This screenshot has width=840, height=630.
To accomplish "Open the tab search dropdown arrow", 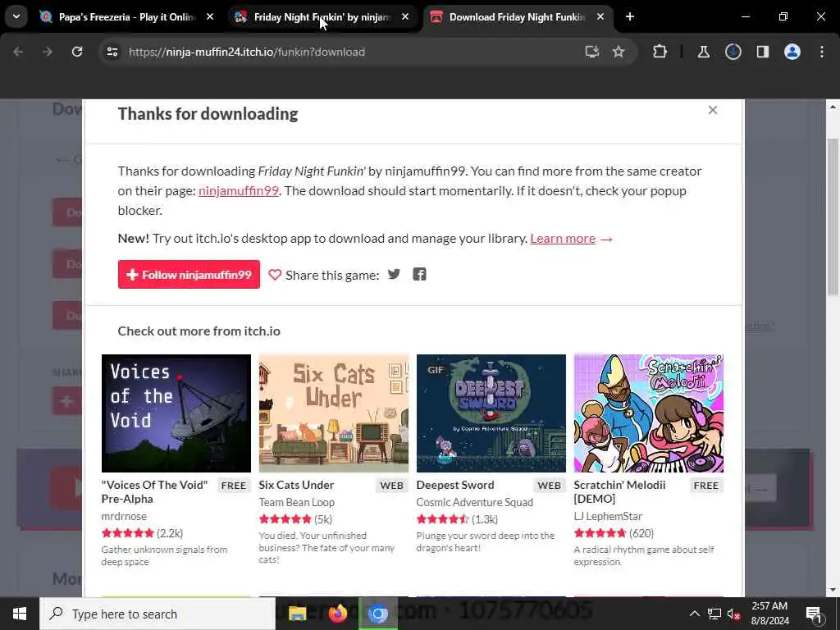I will (x=16, y=16).
